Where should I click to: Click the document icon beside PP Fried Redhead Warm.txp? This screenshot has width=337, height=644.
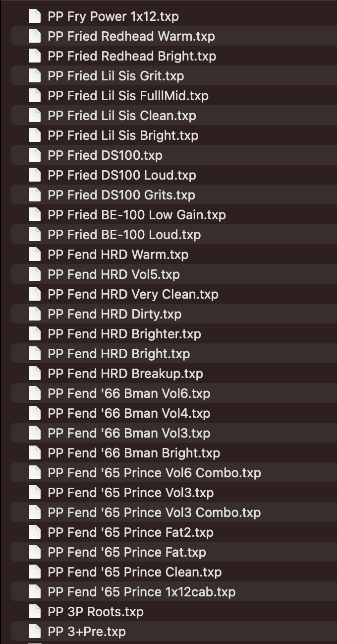34,36
